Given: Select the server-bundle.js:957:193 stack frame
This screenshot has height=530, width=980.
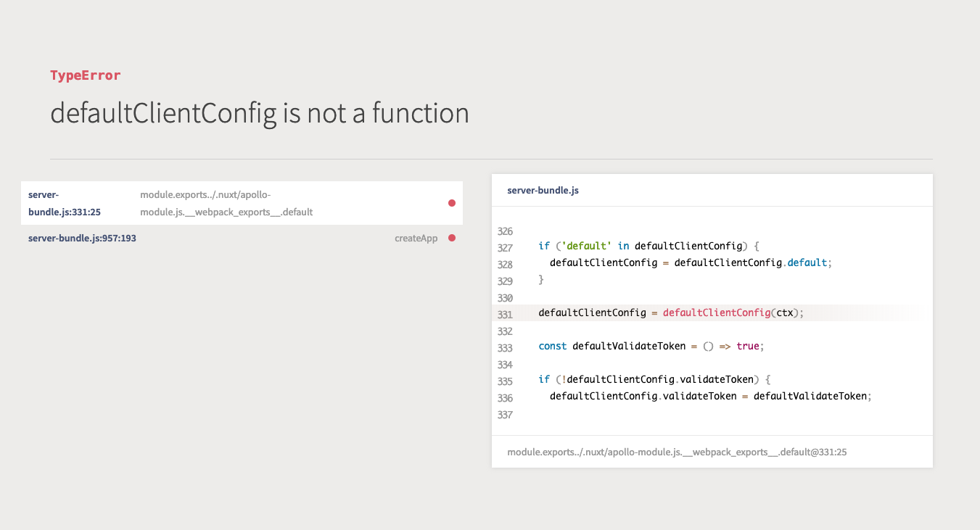Looking at the screenshot, I should click(242, 238).
